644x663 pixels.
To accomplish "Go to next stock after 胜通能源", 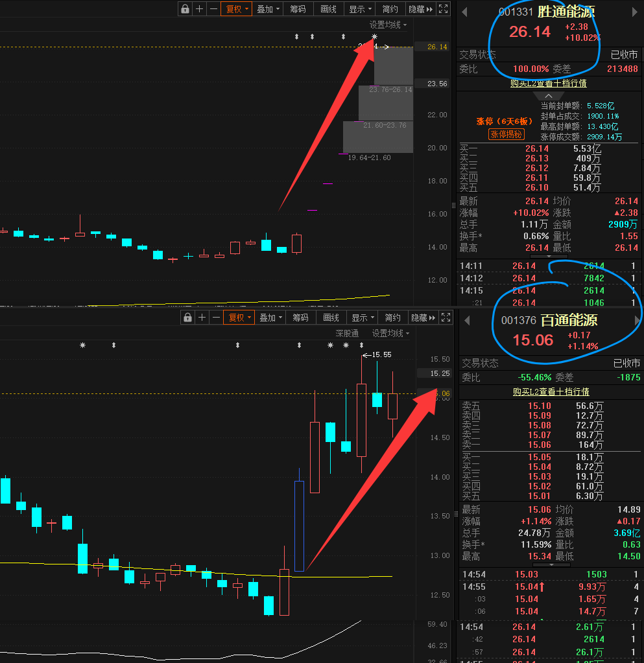I will [634, 12].
